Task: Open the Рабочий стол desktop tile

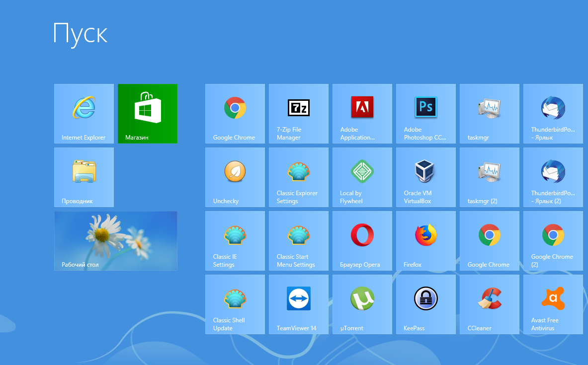Action: click(116, 241)
